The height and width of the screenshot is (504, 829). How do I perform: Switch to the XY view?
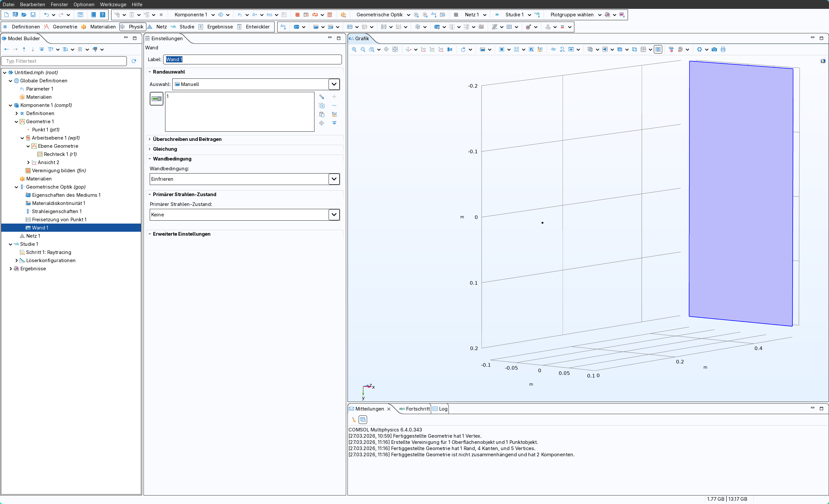[x=423, y=49]
